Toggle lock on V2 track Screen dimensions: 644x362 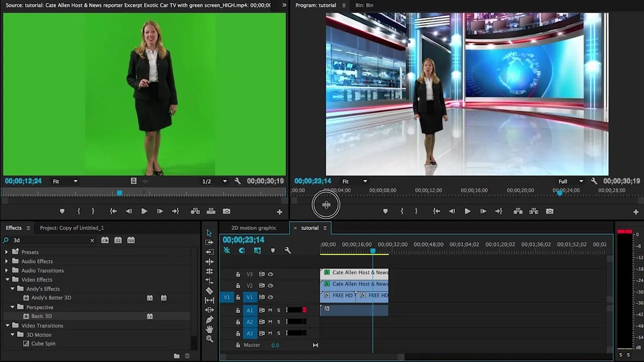[238, 286]
